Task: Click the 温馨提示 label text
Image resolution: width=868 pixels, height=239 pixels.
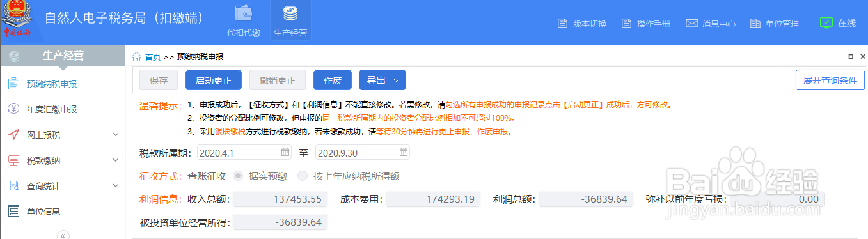Action: tap(161, 105)
